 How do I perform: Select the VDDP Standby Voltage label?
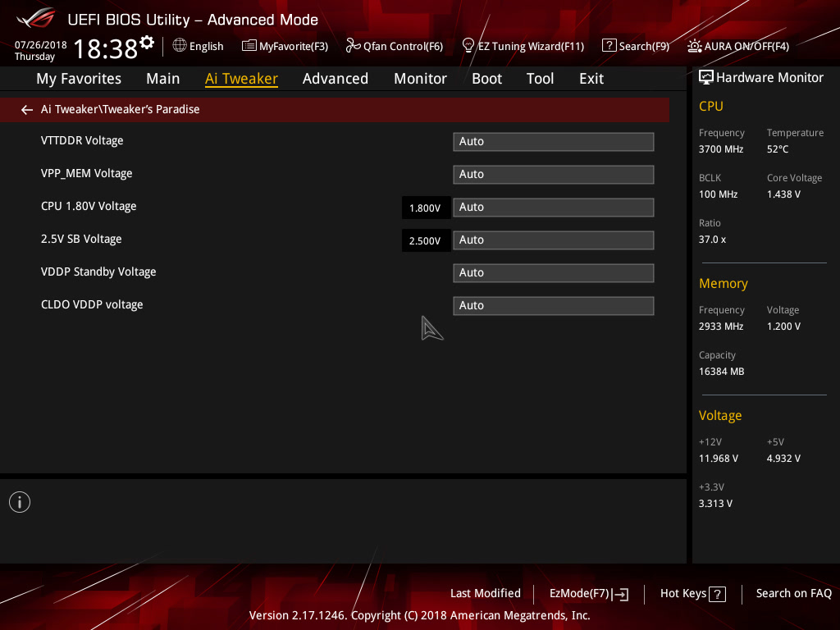(98, 272)
